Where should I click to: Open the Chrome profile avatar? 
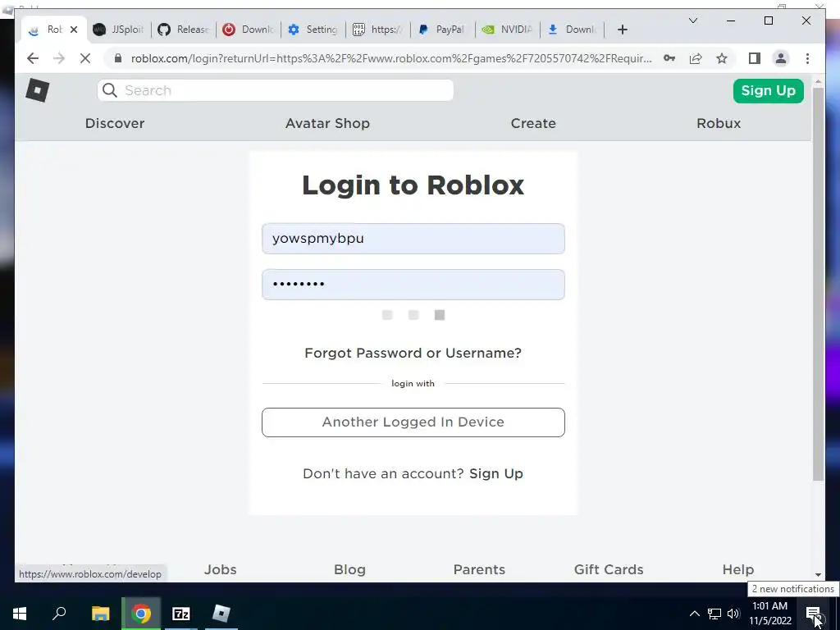(781, 58)
